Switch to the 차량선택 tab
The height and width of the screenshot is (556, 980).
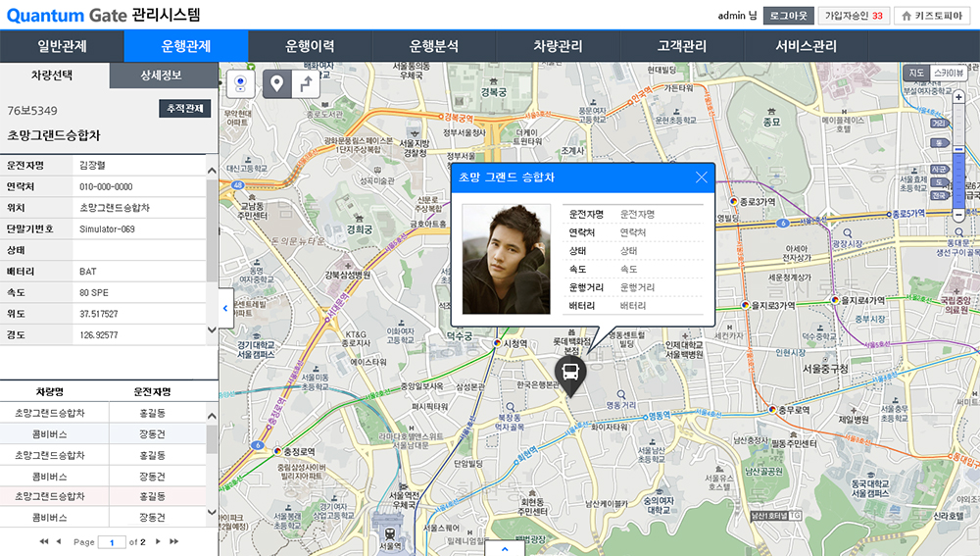[54, 76]
